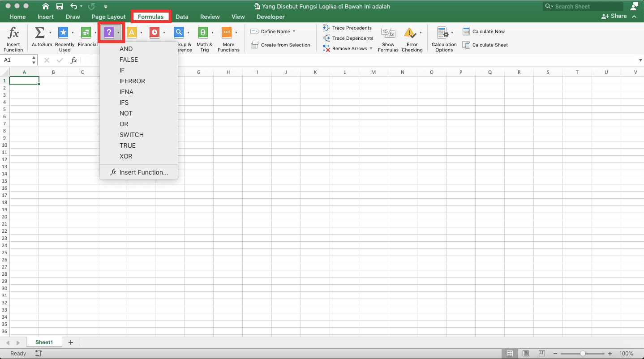Adjust the zoom slider handle
Screen dimensions: 644x359
[x=583, y=354]
